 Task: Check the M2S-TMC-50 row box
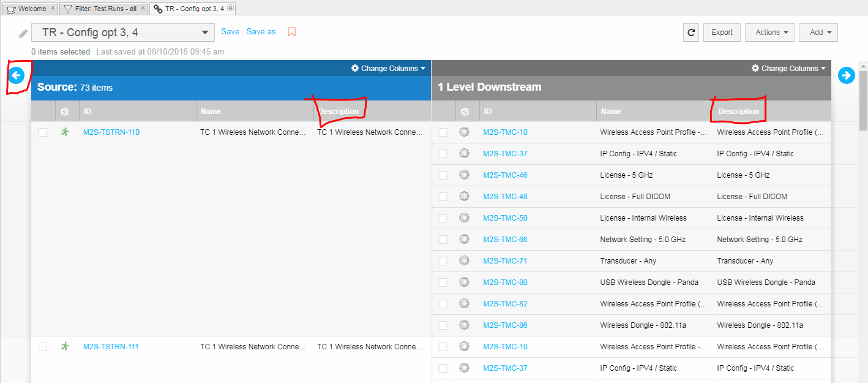coord(443,218)
